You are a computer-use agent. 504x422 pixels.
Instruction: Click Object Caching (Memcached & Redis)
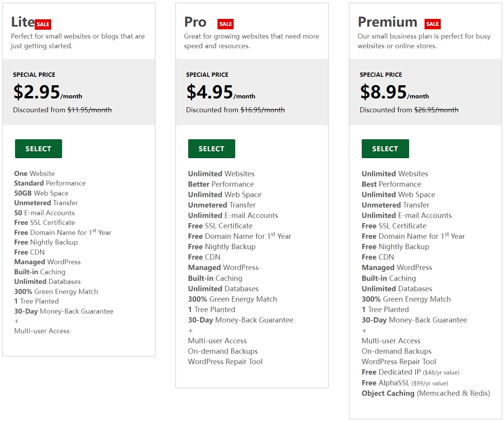point(426,393)
